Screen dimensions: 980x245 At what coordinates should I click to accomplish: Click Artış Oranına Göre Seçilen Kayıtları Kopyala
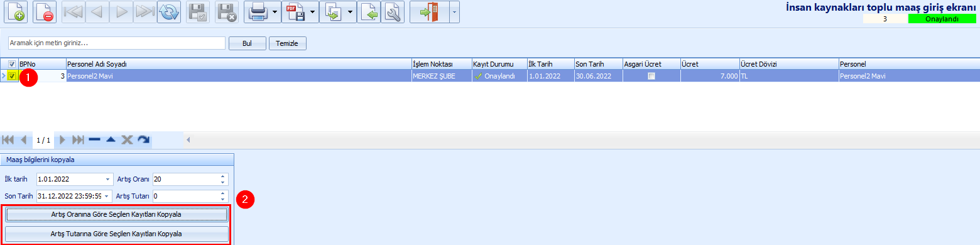[116, 215]
